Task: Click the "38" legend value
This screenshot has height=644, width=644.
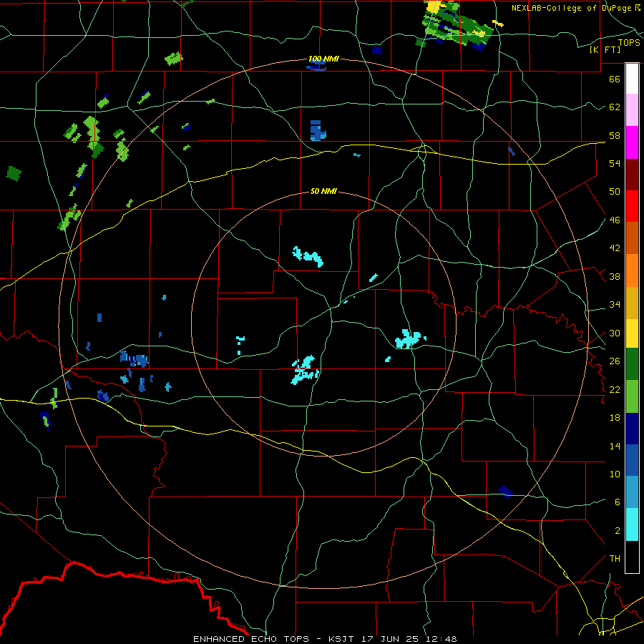Action: pyautogui.click(x=615, y=276)
